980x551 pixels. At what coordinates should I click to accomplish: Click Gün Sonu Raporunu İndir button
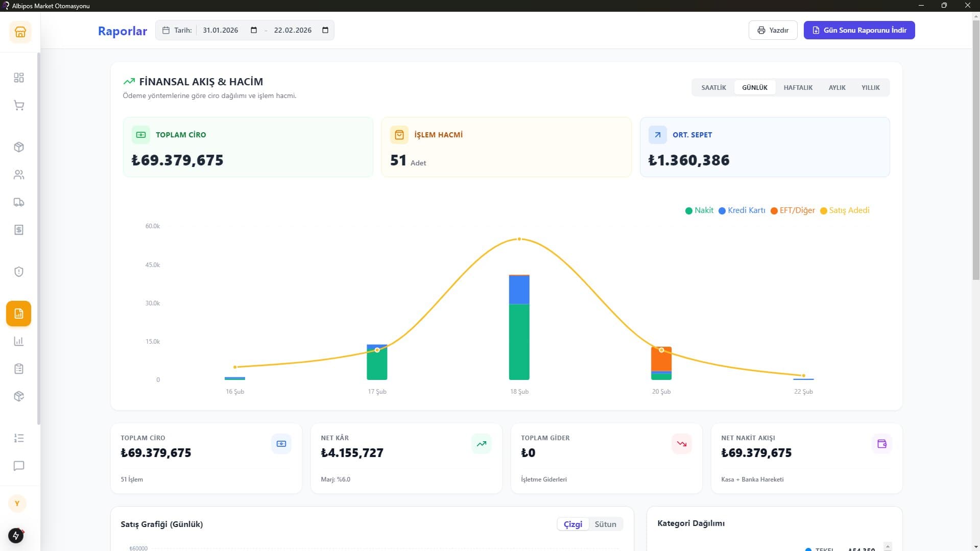coord(859,30)
